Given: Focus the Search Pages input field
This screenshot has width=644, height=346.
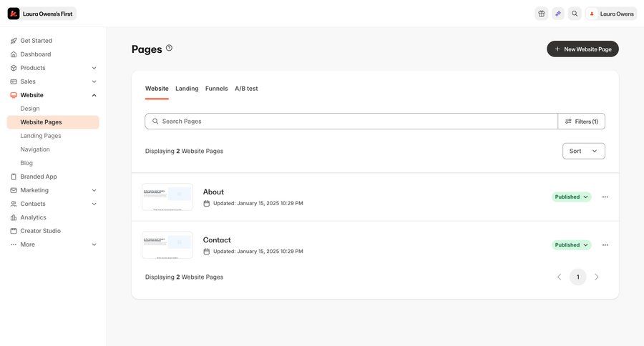Looking at the screenshot, I should coord(351,121).
